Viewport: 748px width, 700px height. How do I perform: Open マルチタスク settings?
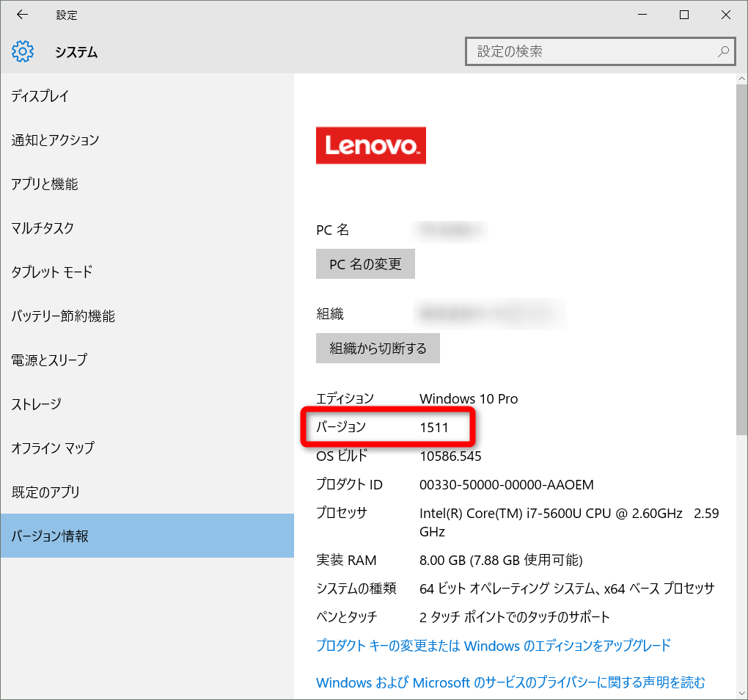point(43,228)
